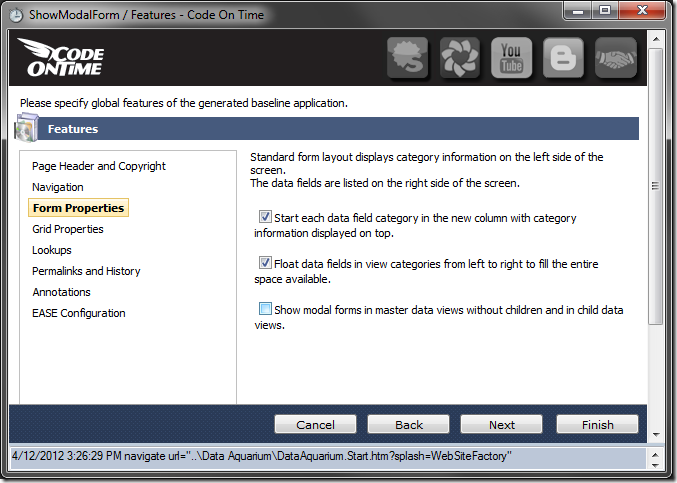Click the Cancel button
677x483 pixels.
tap(315, 425)
